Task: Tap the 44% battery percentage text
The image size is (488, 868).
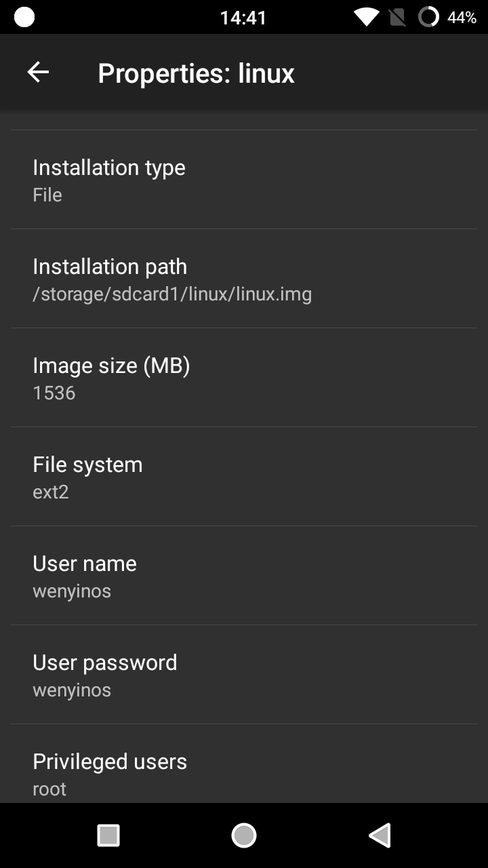Action: tap(462, 18)
